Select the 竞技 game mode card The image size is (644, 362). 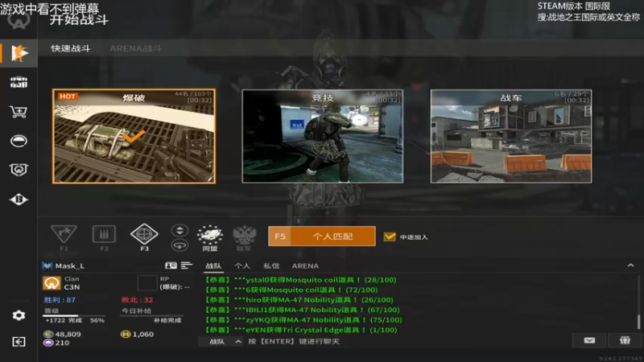[x=323, y=136]
